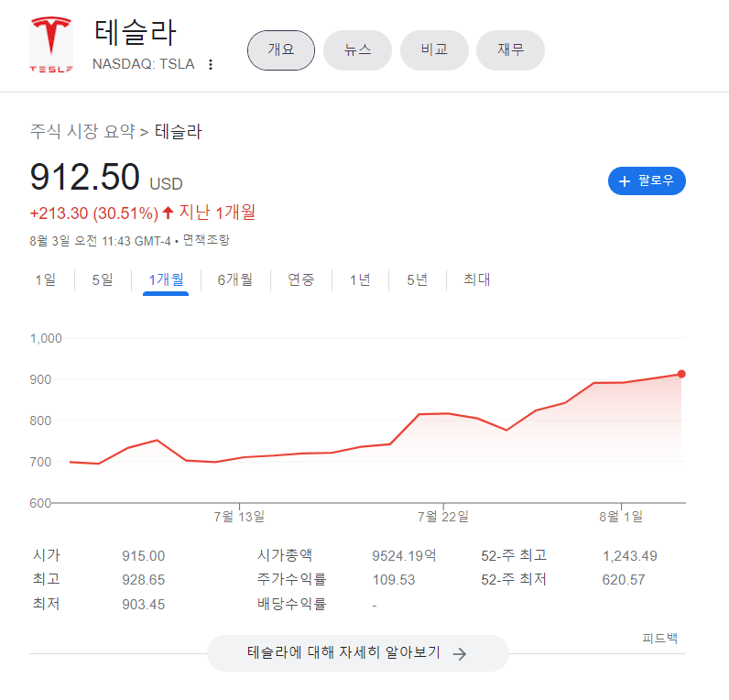This screenshot has width=729, height=700.
Task: Select the 1개월 chart range
Action: 166,279
